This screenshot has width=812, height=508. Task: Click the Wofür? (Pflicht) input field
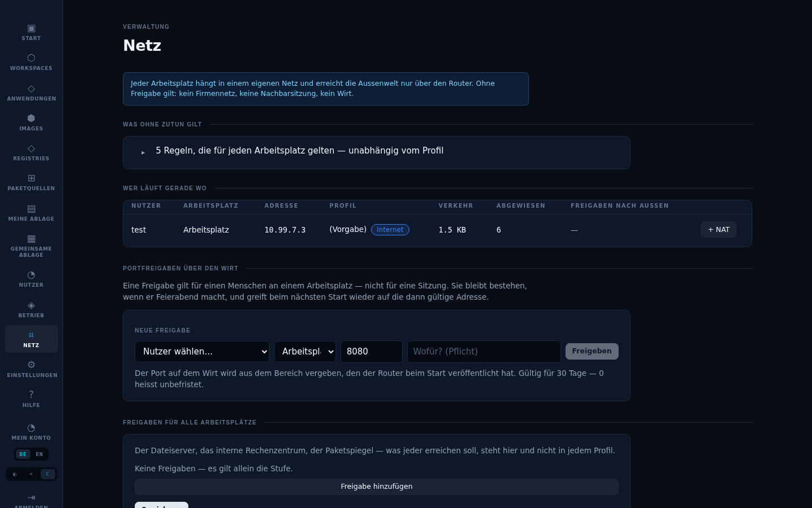484,352
